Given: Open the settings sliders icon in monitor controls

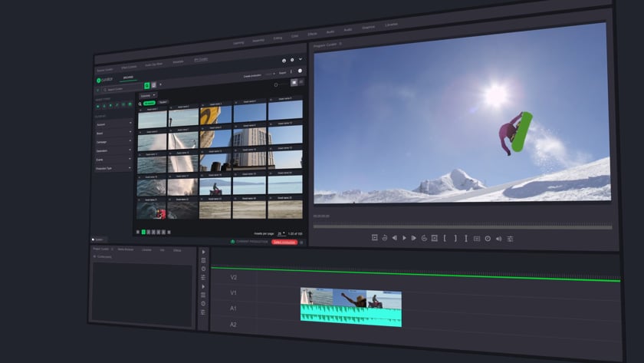Looking at the screenshot, I should click(x=510, y=239).
